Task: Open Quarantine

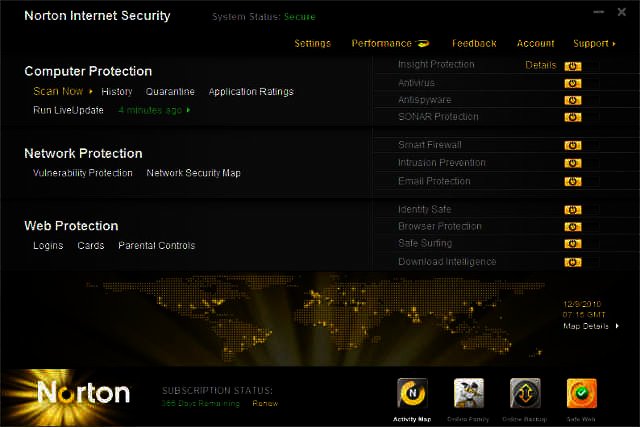Action: pyautogui.click(x=170, y=91)
